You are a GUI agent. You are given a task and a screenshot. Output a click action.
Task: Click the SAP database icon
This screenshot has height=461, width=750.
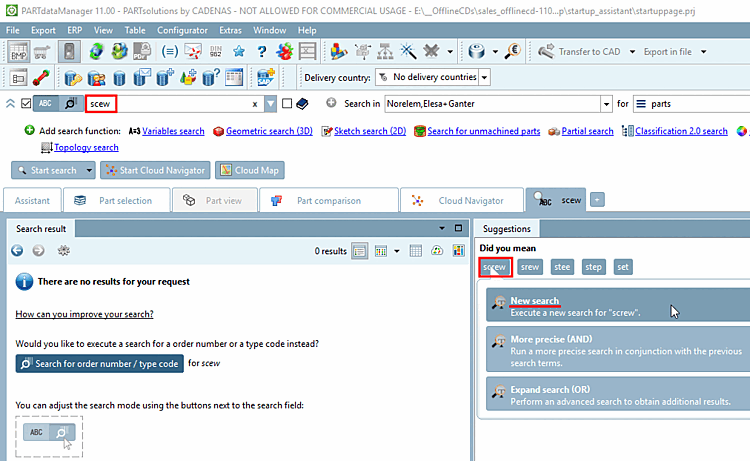[x=265, y=77]
